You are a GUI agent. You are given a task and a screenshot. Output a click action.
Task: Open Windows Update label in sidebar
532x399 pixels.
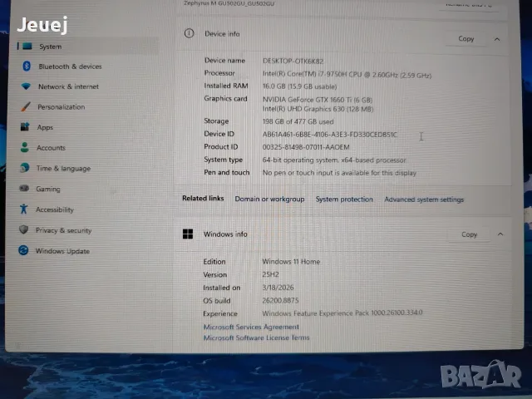point(62,251)
